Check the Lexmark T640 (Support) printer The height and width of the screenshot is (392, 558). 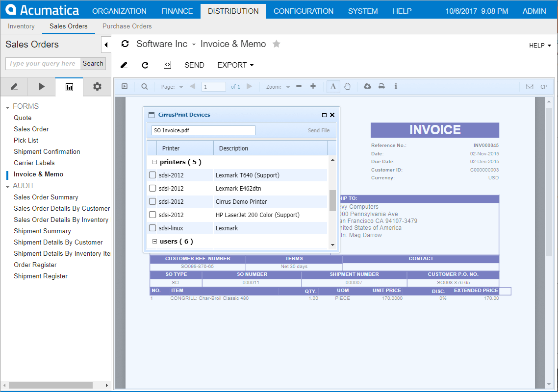point(152,175)
